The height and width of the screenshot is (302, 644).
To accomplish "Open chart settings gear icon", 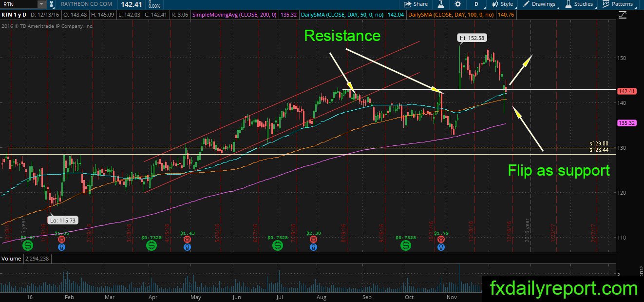I will [458, 4].
